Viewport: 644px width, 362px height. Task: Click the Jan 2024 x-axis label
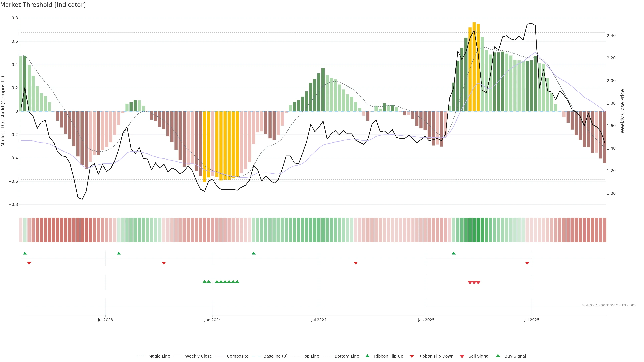[x=212, y=320]
